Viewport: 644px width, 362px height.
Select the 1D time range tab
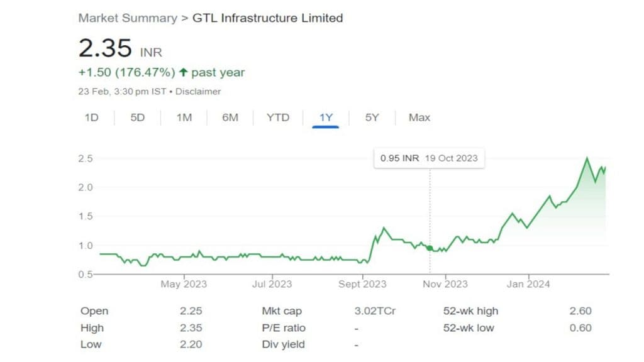point(92,118)
